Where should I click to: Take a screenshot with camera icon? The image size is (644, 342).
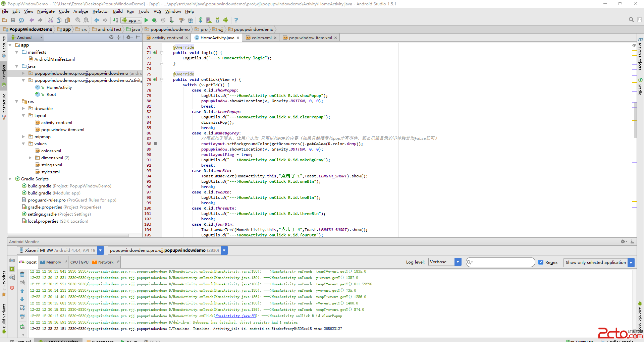pyautogui.click(x=12, y=261)
